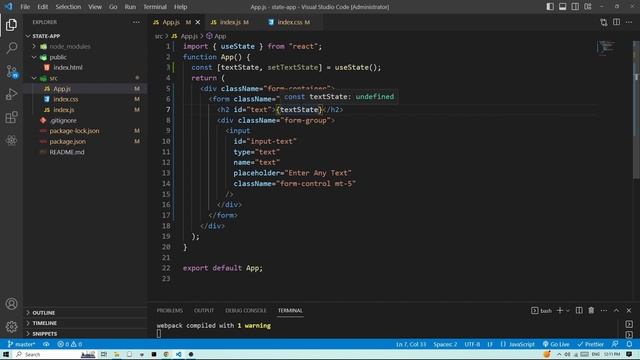This screenshot has height=360, width=640.
Task: Click the master branch status item
Action: click(x=21, y=344)
